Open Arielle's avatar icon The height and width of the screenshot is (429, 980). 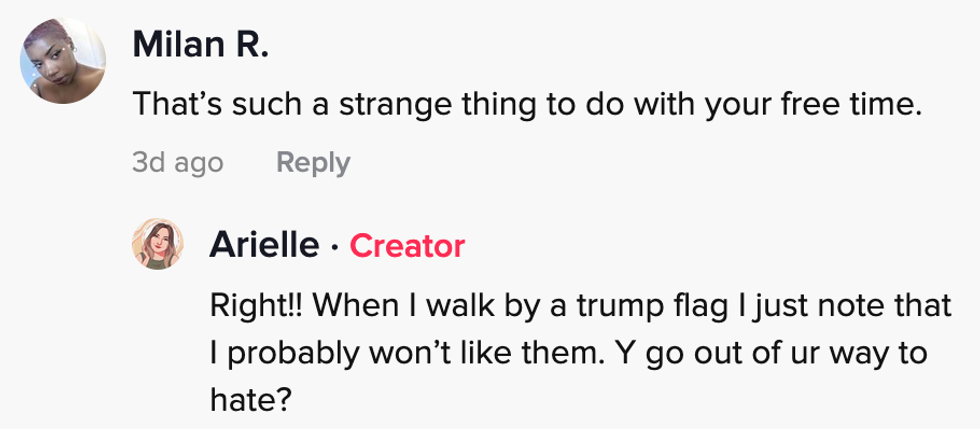click(x=158, y=244)
